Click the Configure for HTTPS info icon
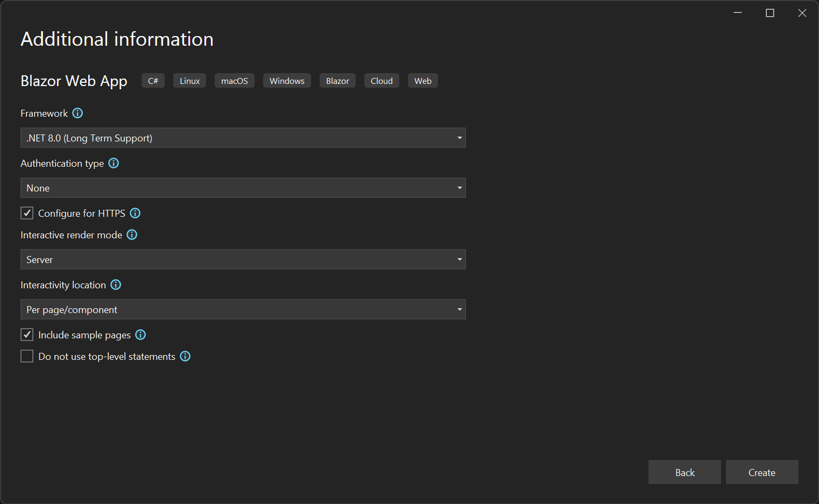Screen dimensions: 819x504 pyautogui.click(x=135, y=213)
